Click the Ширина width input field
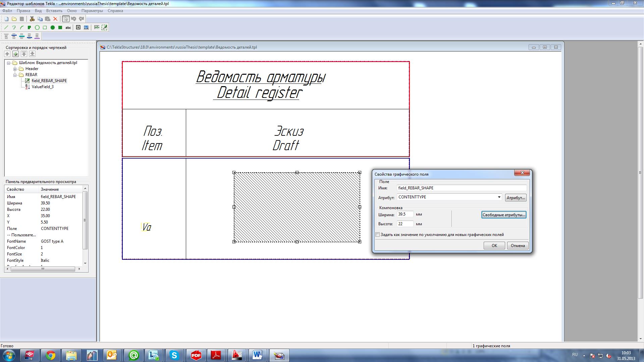 pos(405,214)
